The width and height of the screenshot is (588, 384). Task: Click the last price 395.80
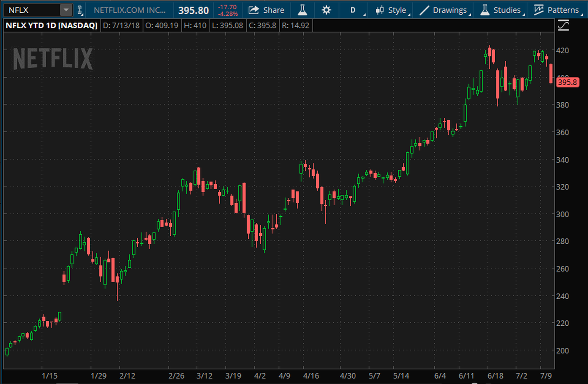click(x=193, y=10)
